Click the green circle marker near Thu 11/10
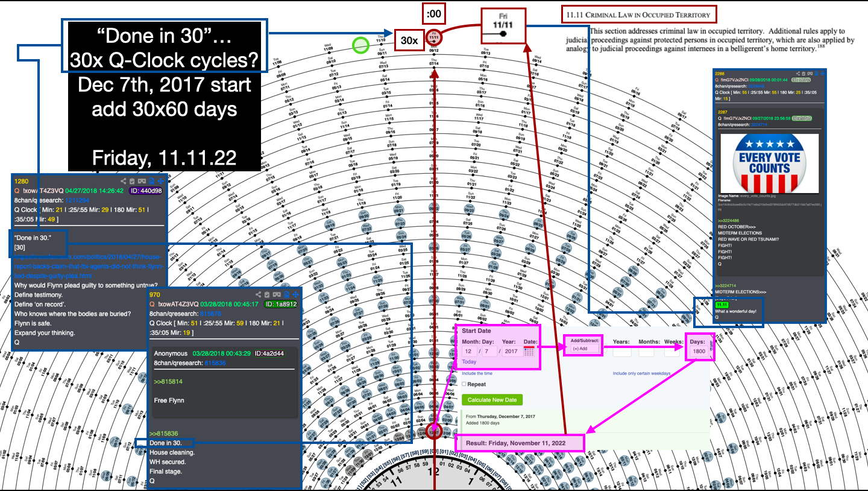Image resolution: width=868 pixels, height=491 pixels. point(360,44)
